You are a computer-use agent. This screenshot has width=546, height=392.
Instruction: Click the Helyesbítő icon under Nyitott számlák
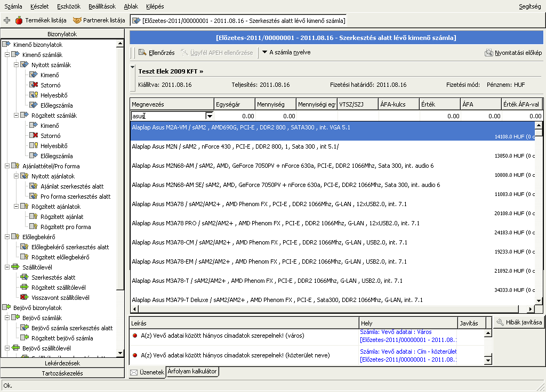coord(34,95)
